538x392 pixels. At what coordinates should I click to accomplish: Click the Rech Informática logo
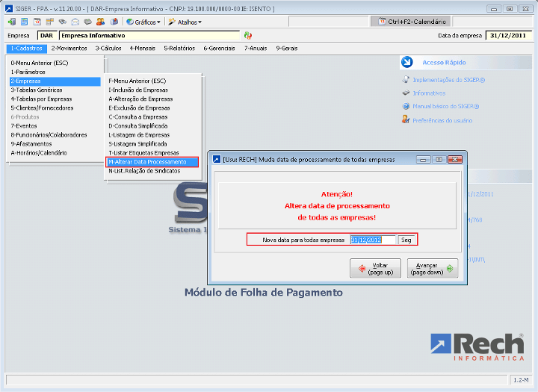coord(477,346)
